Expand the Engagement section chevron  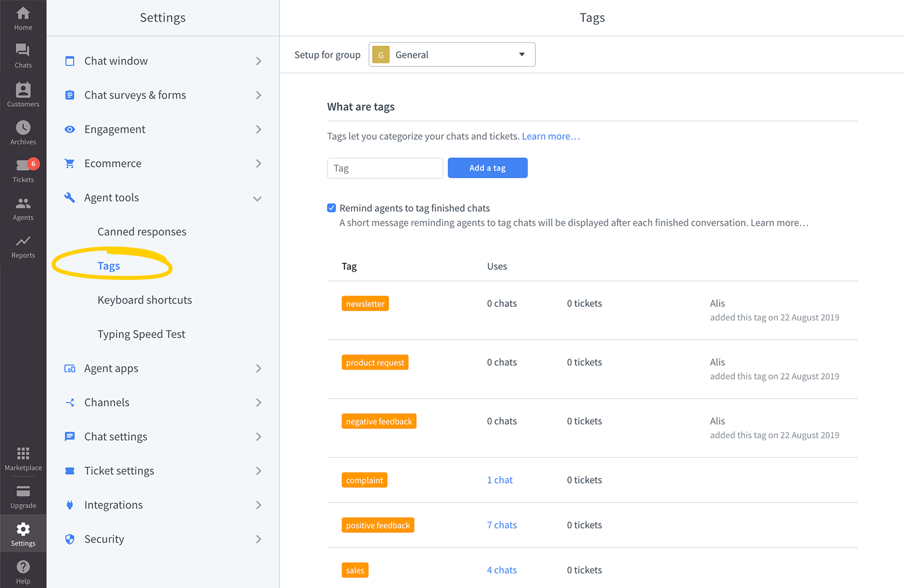pos(258,129)
